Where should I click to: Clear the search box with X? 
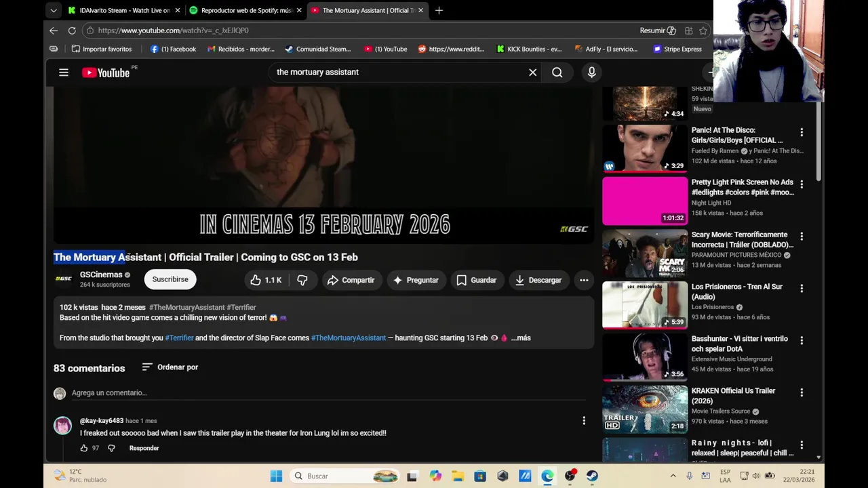(532, 73)
